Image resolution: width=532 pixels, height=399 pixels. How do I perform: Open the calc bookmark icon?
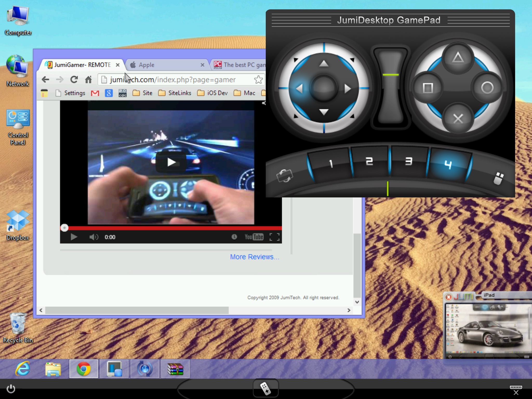coord(122,93)
